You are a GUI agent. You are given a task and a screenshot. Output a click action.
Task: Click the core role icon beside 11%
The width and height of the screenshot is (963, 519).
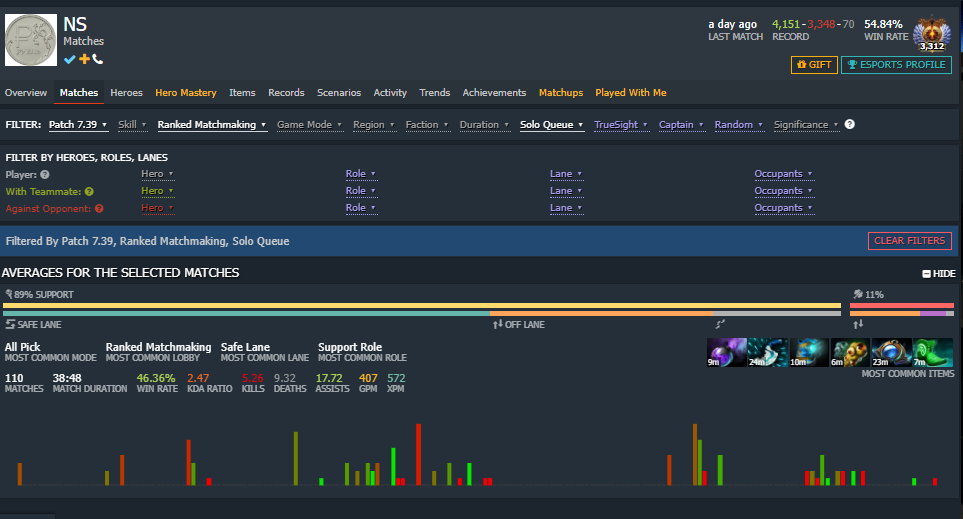pos(858,294)
